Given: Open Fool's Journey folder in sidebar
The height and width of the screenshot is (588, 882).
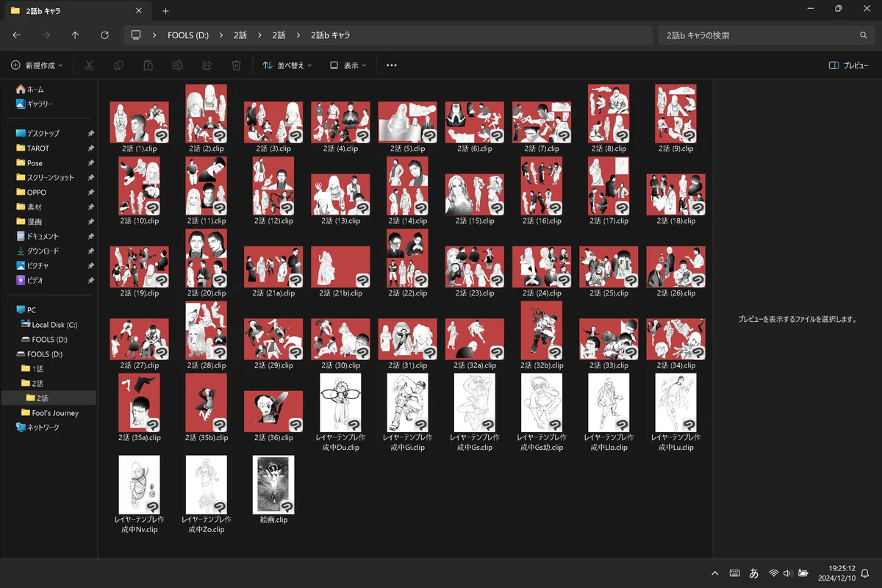Looking at the screenshot, I should 49,412.
